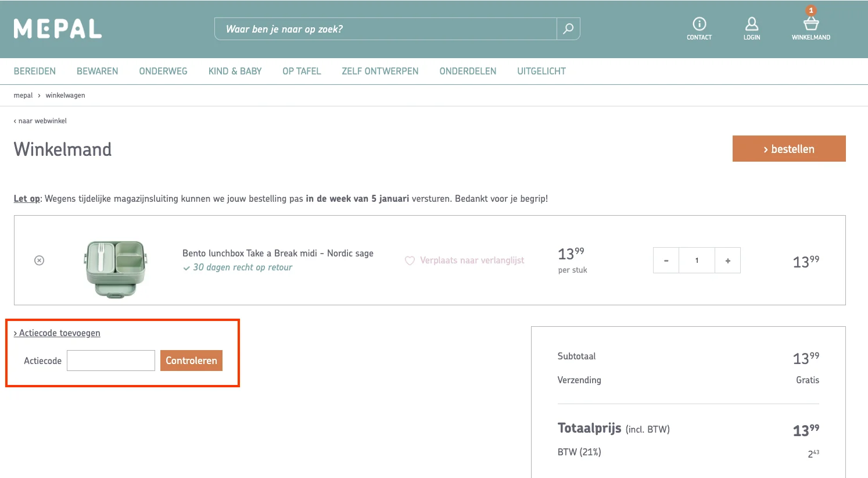Image resolution: width=868 pixels, height=478 pixels.
Task: Click the mepal breadcrumb link
Action: point(23,95)
